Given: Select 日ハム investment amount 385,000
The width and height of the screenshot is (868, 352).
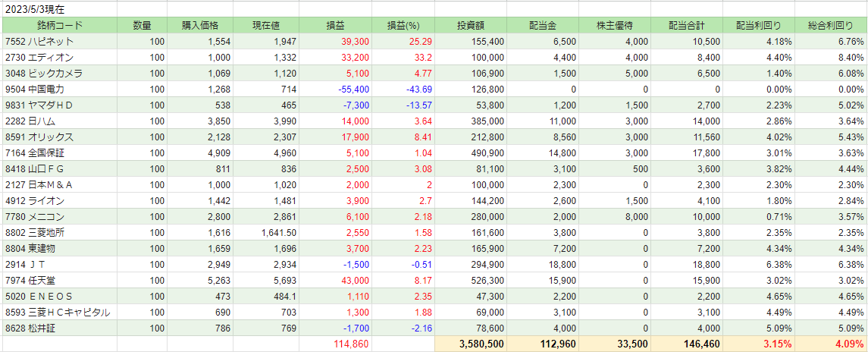Looking at the screenshot, I should click(471, 121).
